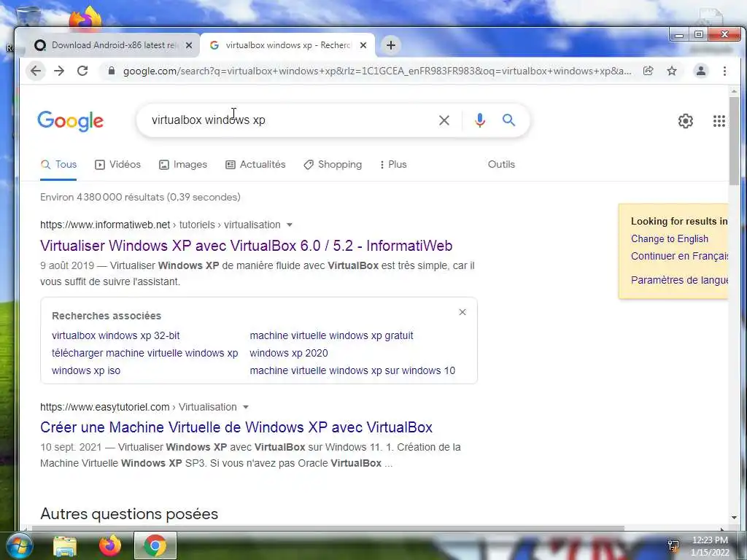Click the vertical scrollbar thumb

[x=734, y=141]
